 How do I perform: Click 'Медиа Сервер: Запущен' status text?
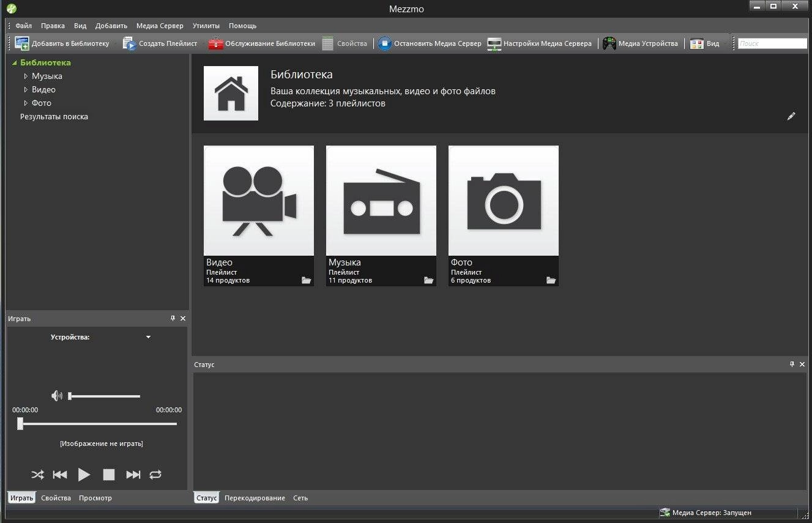coord(712,513)
